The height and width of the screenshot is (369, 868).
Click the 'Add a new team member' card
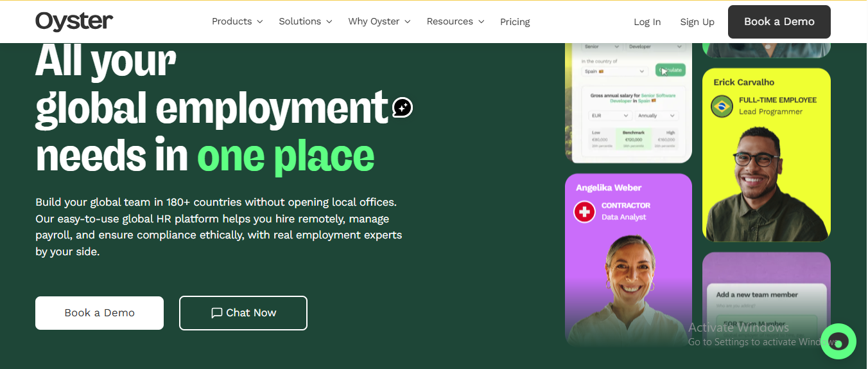tap(767, 299)
